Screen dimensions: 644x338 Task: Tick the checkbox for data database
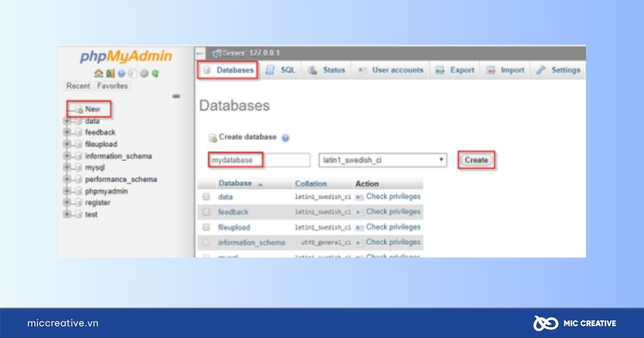pos(206,197)
